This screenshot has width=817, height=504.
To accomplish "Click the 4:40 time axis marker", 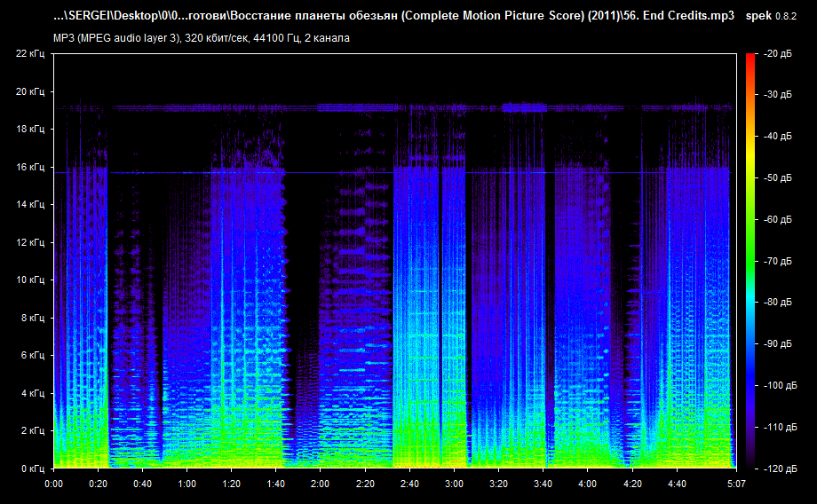I will coord(677,484).
